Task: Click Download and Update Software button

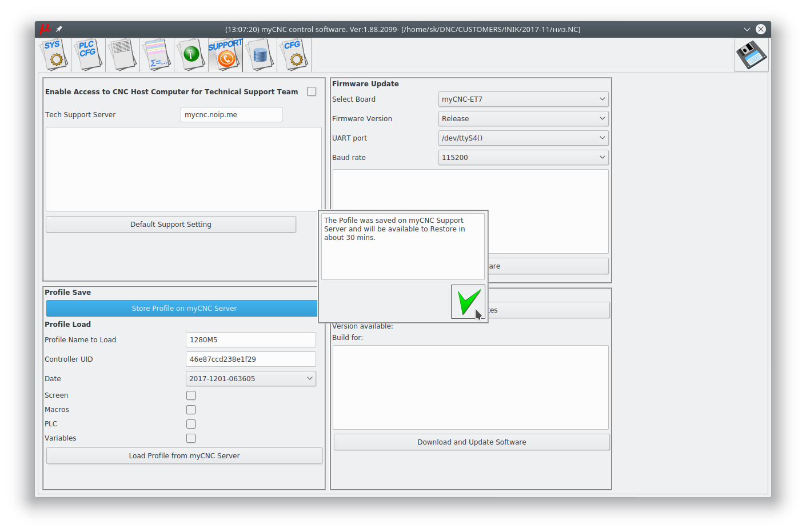Action: pyautogui.click(x=472, y=442)
